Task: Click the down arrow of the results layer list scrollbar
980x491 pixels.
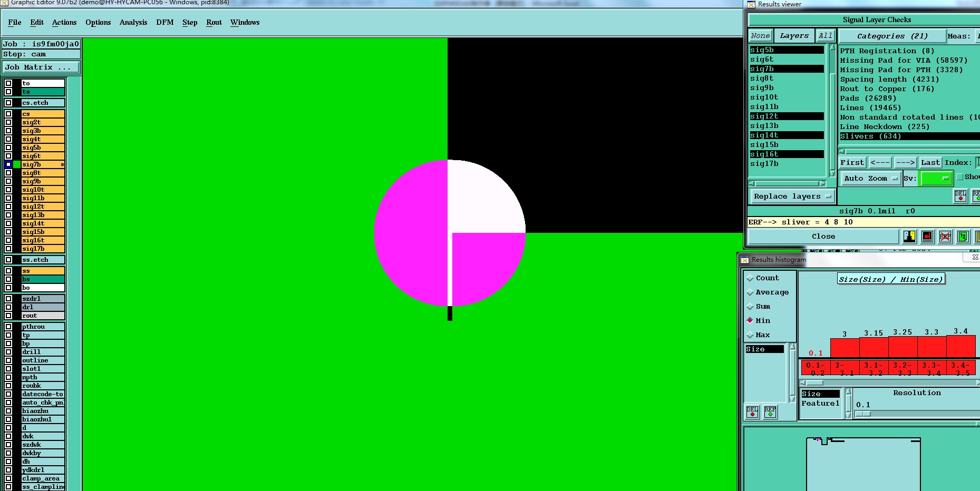Action: click(x=832, y=173)
